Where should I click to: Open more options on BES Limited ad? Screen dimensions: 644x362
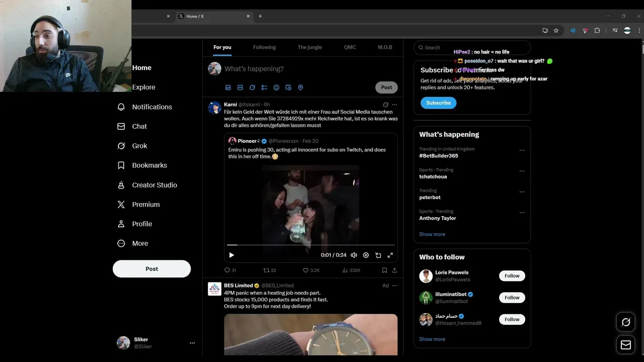pyautogui.click(x=394, y=286)
